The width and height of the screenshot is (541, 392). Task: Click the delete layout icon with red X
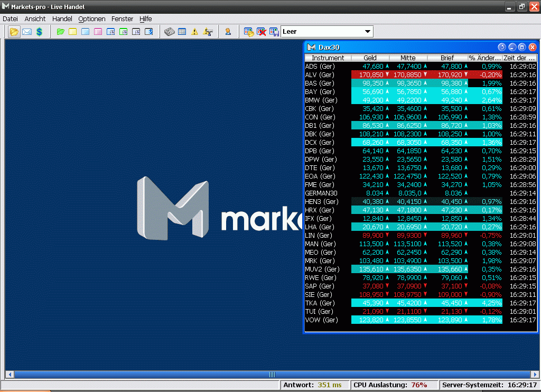coord(261,32)
